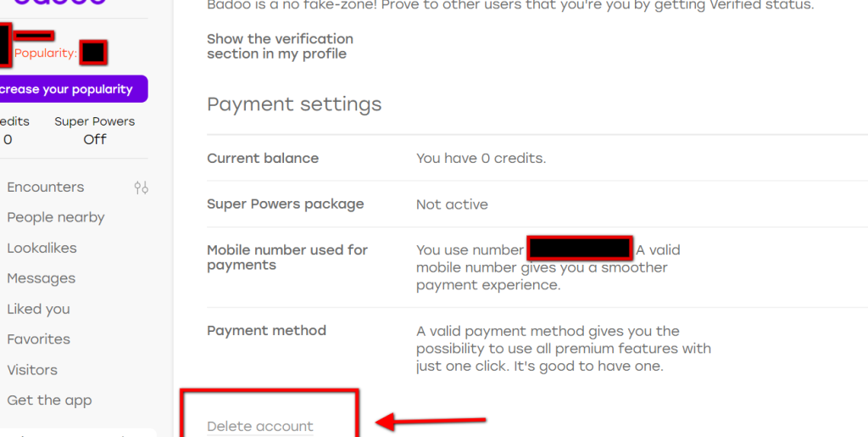The height and width of the screenshot is (437, 868).
Task: Click the Delete account link
Action: click(x=260, y=426)
